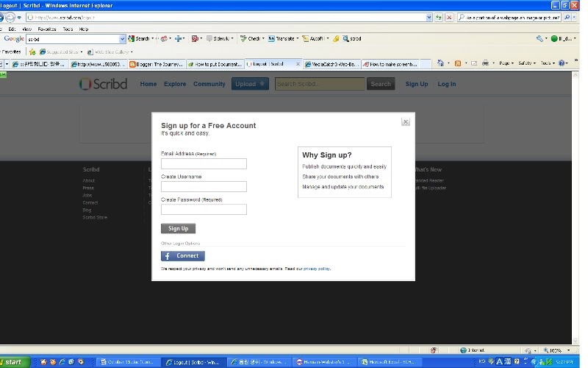588x368 pixels.
Task: Click the Explore link
Action: [175, 84]
